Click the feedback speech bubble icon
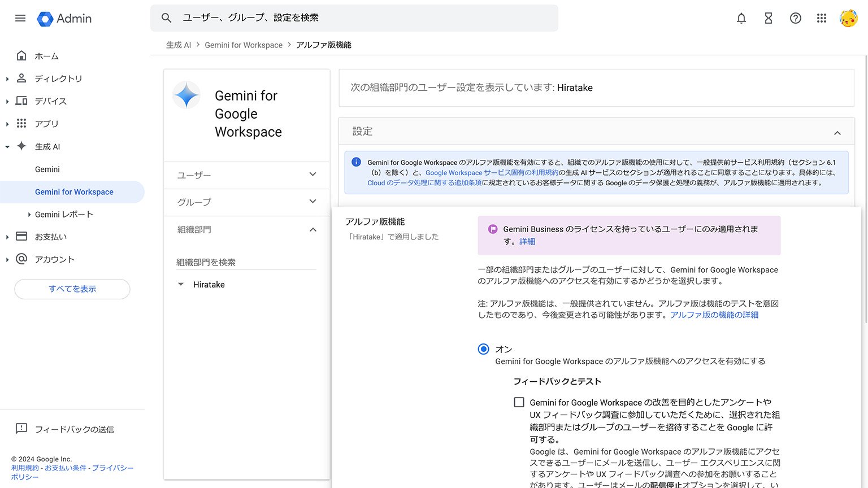 pyautogui.click(x=21, y=429)
